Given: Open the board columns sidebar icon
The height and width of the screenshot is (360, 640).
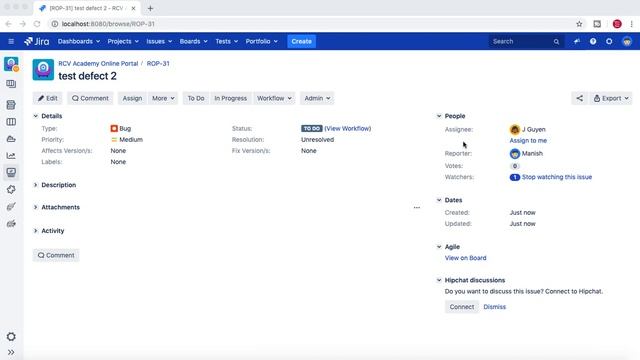Looking at the screenshot, I should pos(11,122).
